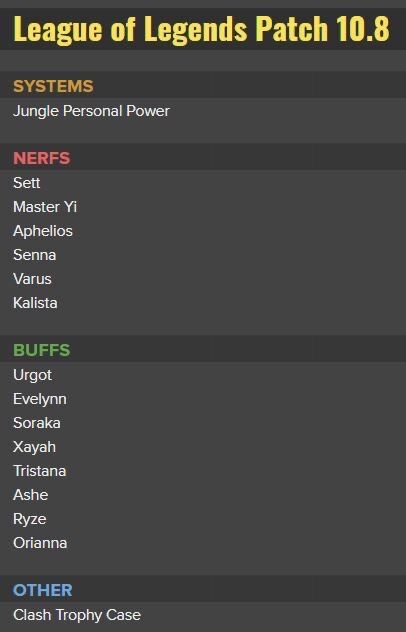Select Ryze in the Buffs list
The height and width of the screenshot is (632, 406).
tap(29, 519)
